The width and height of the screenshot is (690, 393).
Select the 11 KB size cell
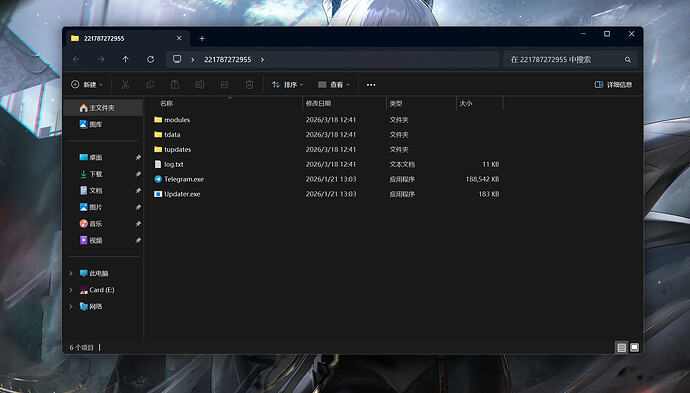(491, 164)
